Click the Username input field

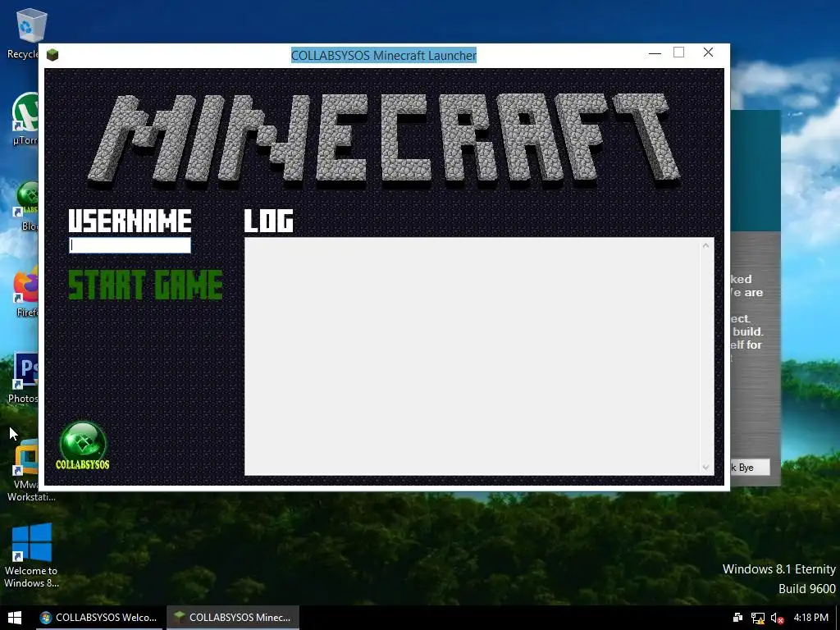[130, 245]
